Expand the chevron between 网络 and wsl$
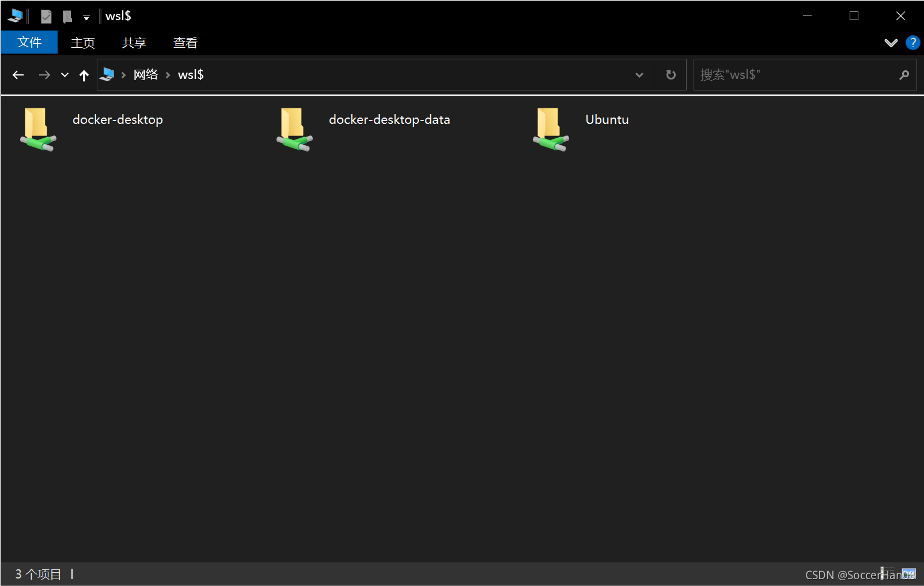Screen dimensions: 924x586 coord(168,75)
